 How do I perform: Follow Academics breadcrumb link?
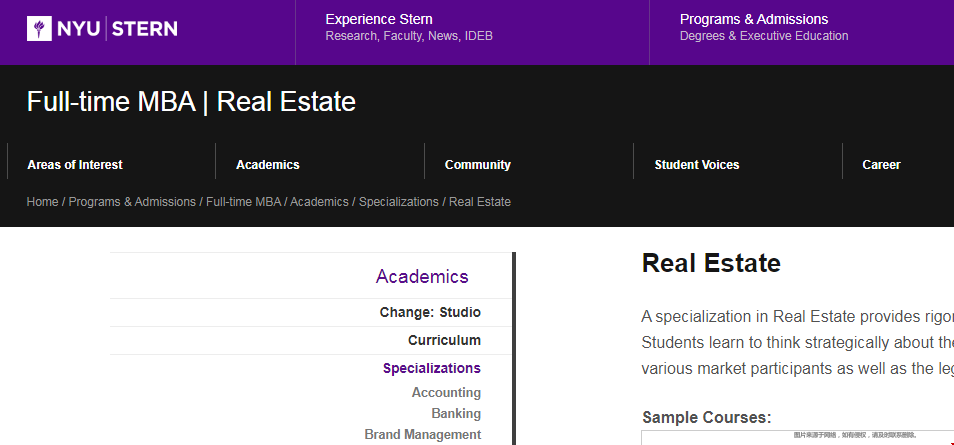coord(319,201)
